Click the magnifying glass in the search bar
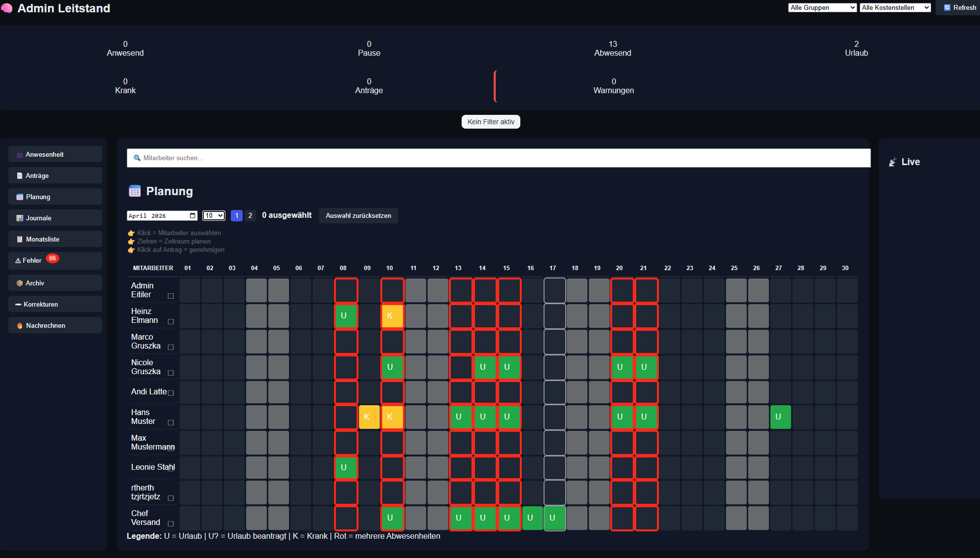The image size is (980, 558). (137, 158)
